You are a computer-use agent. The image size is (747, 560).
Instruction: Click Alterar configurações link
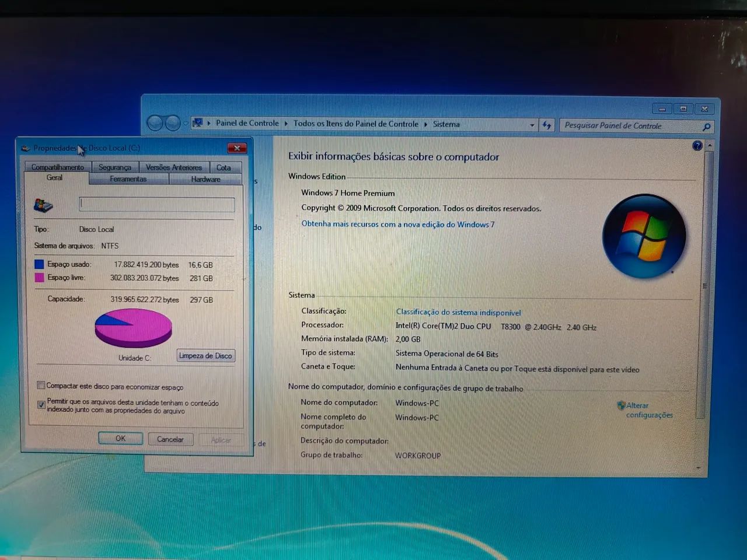point(650,410)
